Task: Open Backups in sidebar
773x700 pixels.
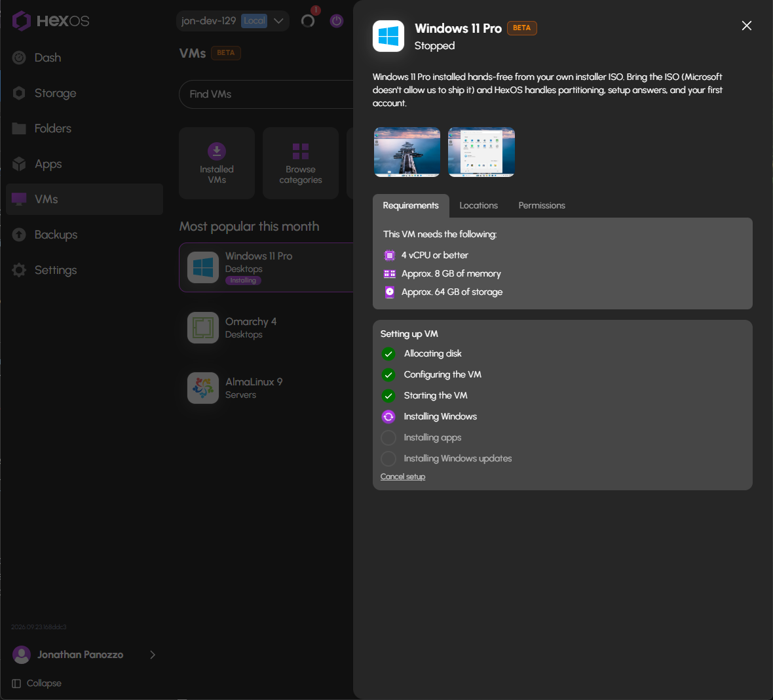Action: coord(85,235)
